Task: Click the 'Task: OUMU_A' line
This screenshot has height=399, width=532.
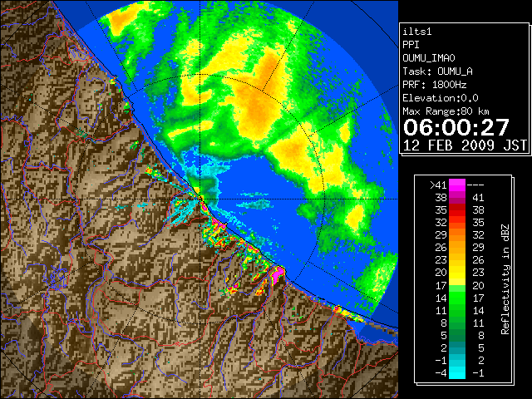Action: coord(438,71)
